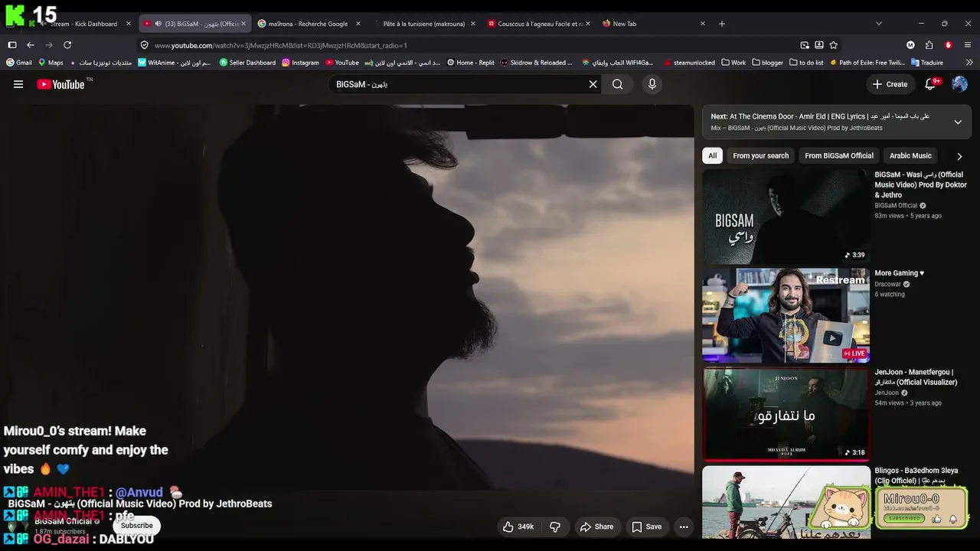Open the steamunlocked bookmark

(689, 63)
